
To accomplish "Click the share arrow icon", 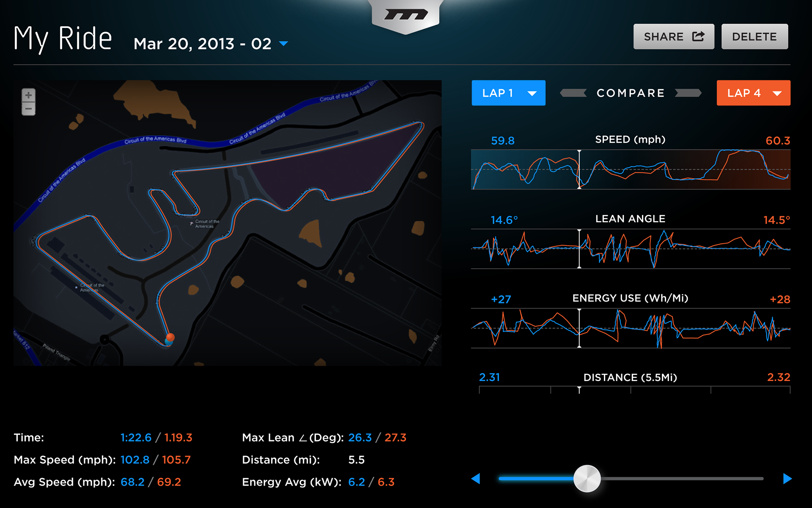I will pos(698,36).
